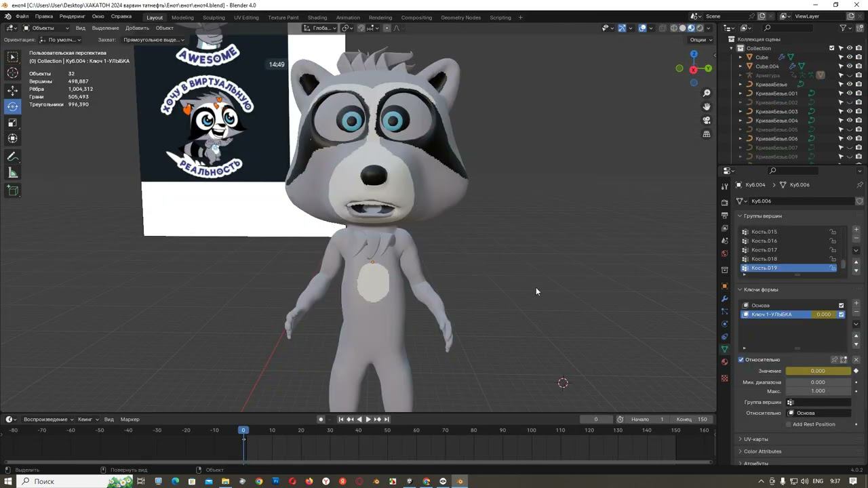Open the Опции dropdown in viewport
This screenshot has height=488, width=868.
[701, 40]
